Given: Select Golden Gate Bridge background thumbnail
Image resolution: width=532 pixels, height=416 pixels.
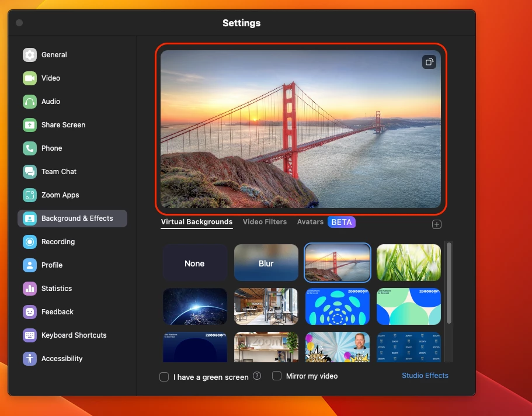Looking at the screenshot, I should (338, 262).
